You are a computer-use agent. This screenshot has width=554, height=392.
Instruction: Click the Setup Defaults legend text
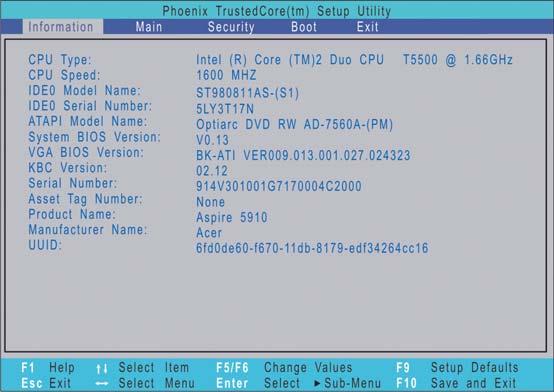pyautogui.click(x=475, y=368)
